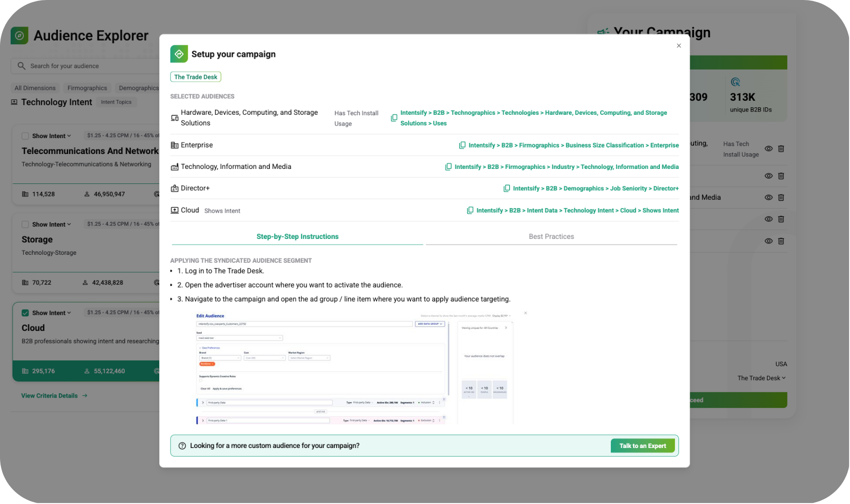
Task: Click the Audience Explorer compass logo
Action: [20, 35]
